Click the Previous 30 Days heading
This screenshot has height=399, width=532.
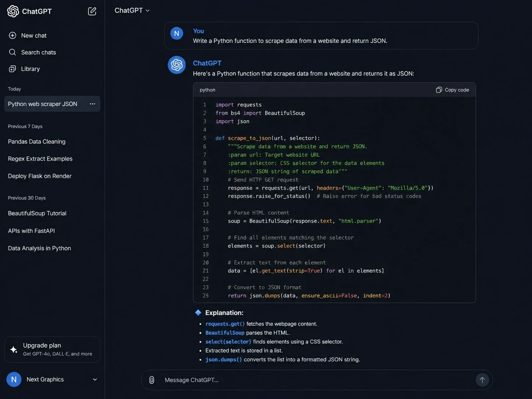coord(27,198)
